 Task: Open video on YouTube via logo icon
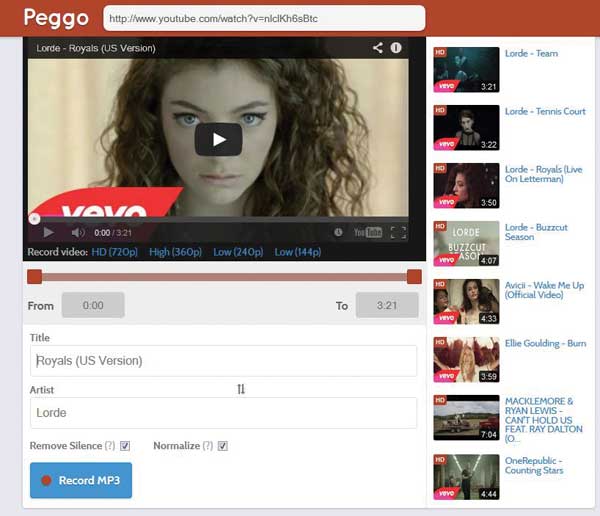[368, 232]
